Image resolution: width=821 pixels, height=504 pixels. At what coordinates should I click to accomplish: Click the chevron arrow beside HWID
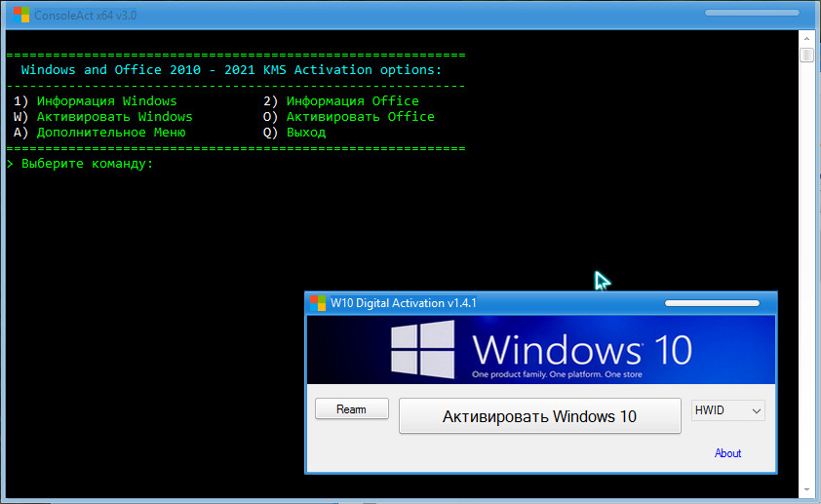tap(755, 412)
